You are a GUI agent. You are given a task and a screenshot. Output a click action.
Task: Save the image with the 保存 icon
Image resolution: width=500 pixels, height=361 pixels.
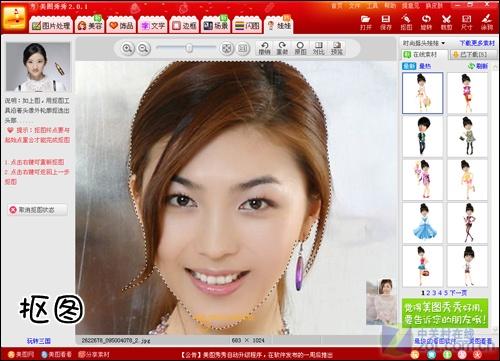[x=386, y=22]
